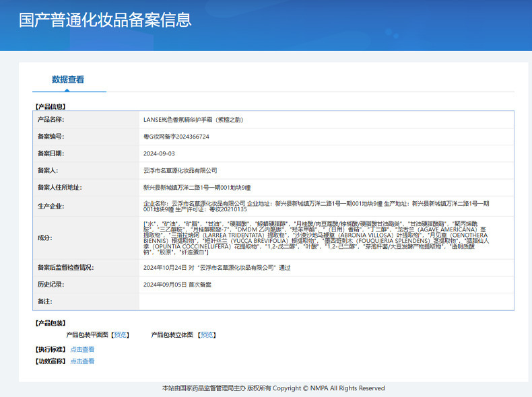The height and width of the screenshot is (397, 532).
Task: Click the 备案日期 value 2024-09-03
Action: click(159, 153)
